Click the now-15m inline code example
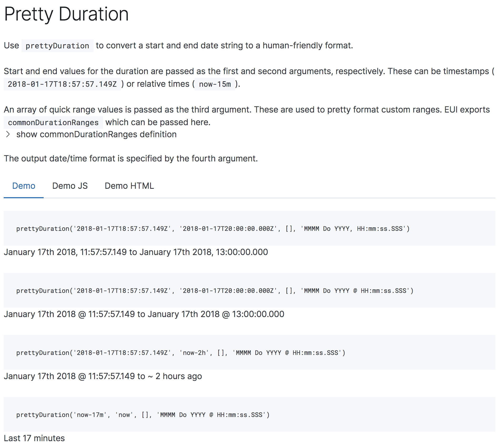The width and height of the screenshot is (498, 448). coord(215,84)
